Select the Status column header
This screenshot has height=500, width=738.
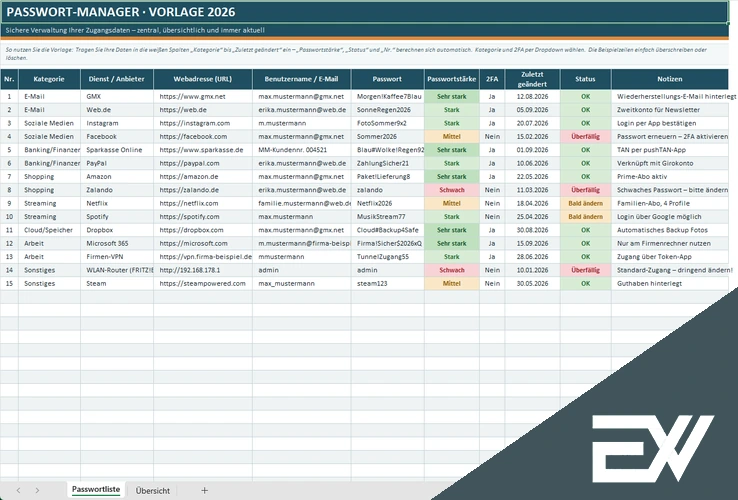(x=586, y=79)
